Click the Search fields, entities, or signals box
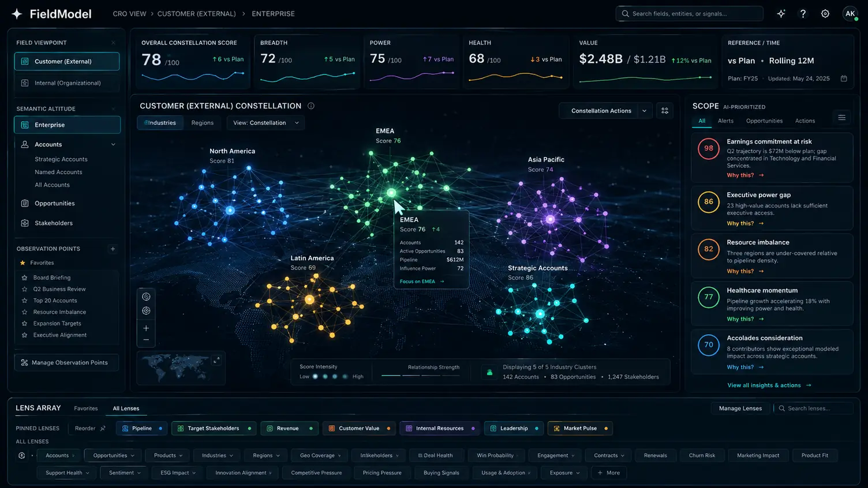This screenshot has height=488, width=868. pyautogui.click(x=690, y=14)
